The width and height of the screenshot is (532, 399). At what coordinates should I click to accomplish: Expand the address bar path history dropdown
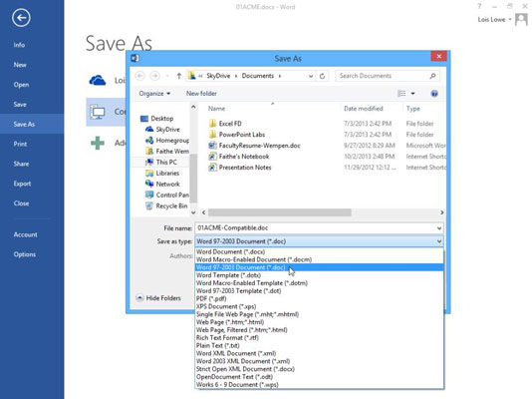coord(311,76)
